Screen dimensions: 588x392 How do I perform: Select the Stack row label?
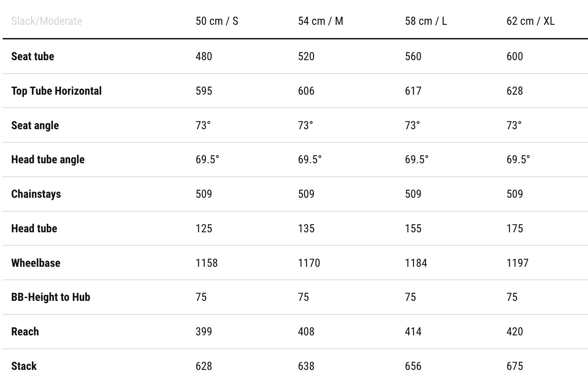(24, 366)
